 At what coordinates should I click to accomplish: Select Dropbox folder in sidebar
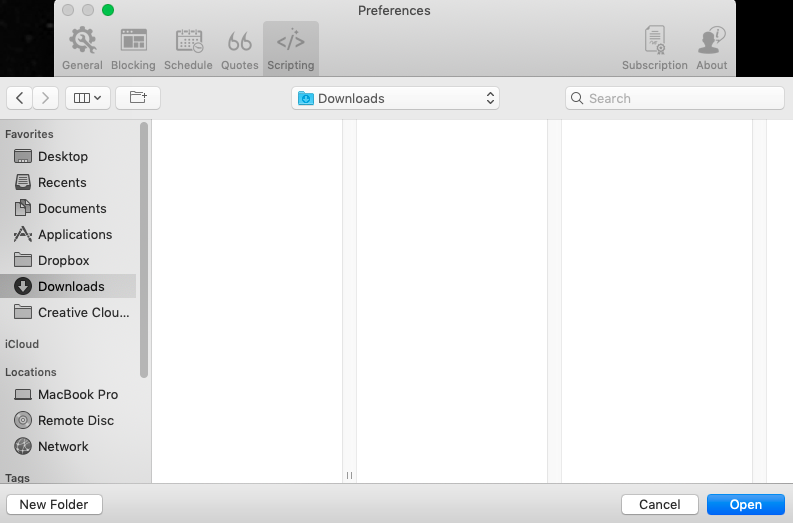click(x=68, y=260)
